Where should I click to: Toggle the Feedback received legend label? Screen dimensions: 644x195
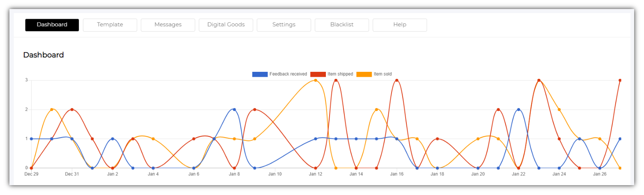click(288, 74)
